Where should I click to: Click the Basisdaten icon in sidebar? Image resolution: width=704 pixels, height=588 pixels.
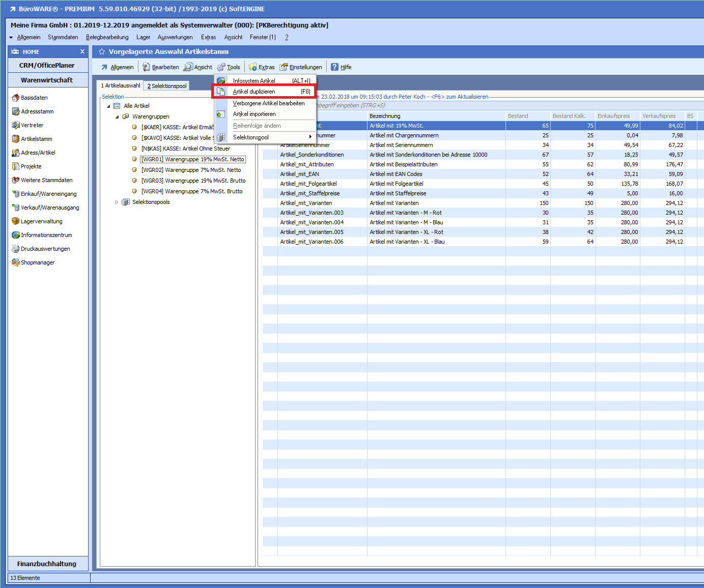[15, 98]
